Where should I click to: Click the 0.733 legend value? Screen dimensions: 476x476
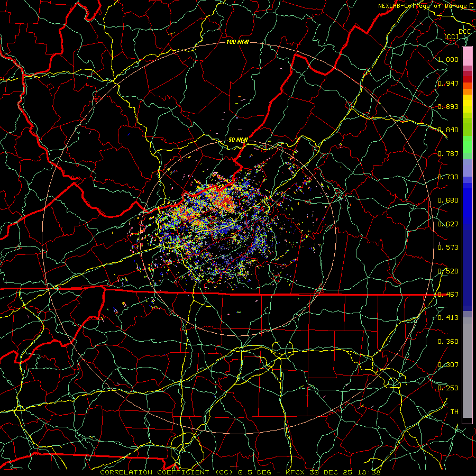point(448,177)
